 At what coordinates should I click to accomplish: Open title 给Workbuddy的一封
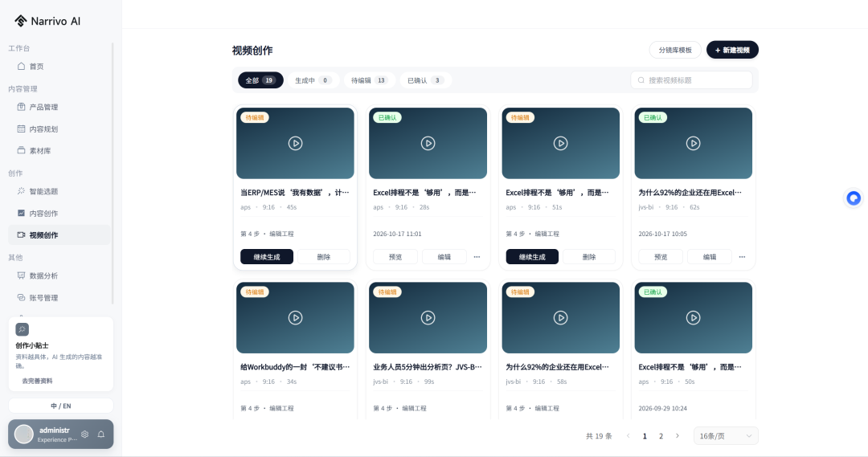pyautogui.click(x=295, y=367)
